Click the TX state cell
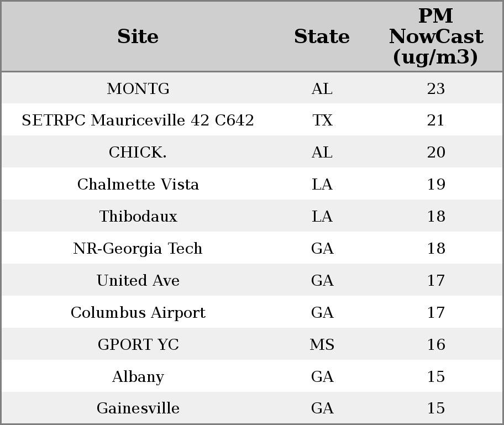This screenshot has width=504, height=425. point(322,120)
